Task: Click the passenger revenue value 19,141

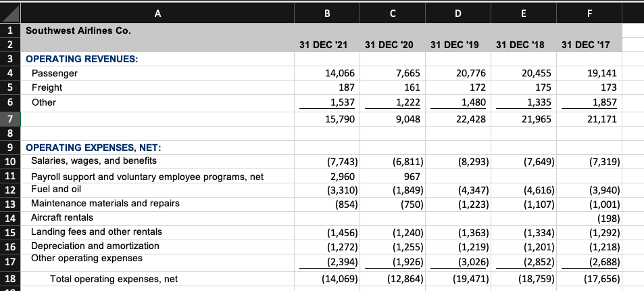Action: (602, 73)
